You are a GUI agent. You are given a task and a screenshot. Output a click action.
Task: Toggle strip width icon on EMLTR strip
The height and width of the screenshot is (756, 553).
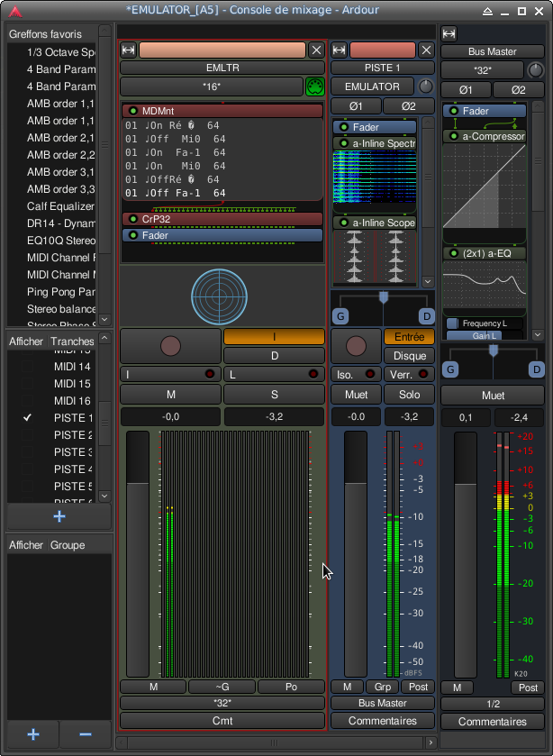[x=128, y=50]
